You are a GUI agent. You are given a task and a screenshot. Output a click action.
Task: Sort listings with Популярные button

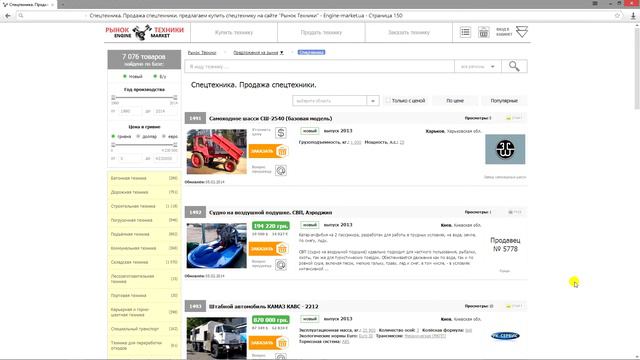tap(504, 100)
